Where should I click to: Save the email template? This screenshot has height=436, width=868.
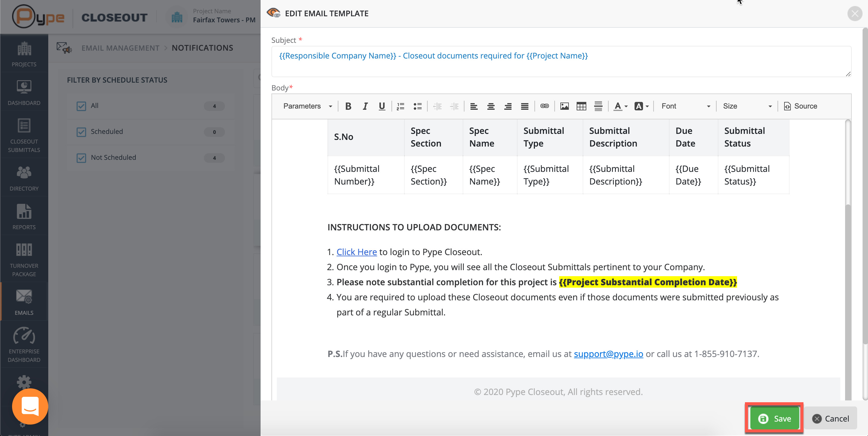(x=774, y=419)
